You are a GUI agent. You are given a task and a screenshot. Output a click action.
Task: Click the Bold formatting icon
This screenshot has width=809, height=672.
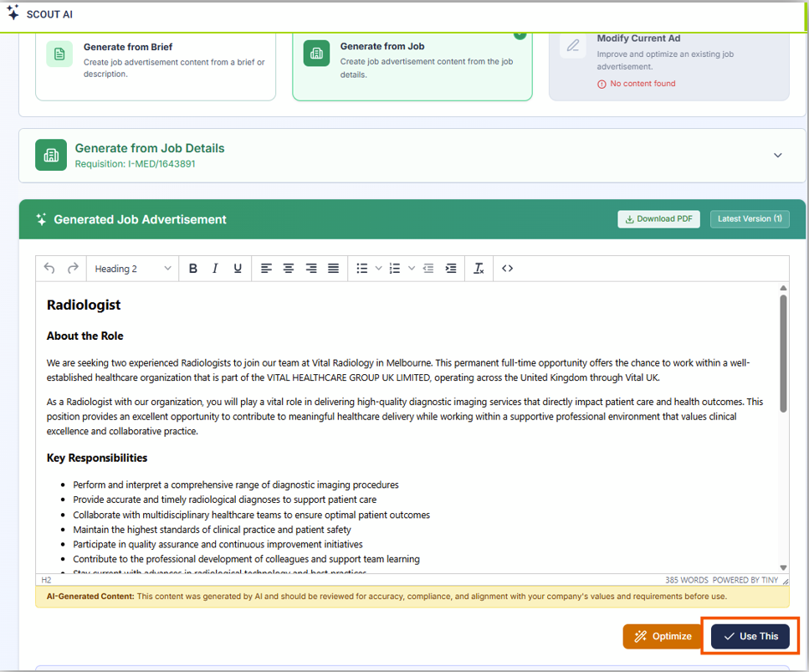tap(193, 269)
